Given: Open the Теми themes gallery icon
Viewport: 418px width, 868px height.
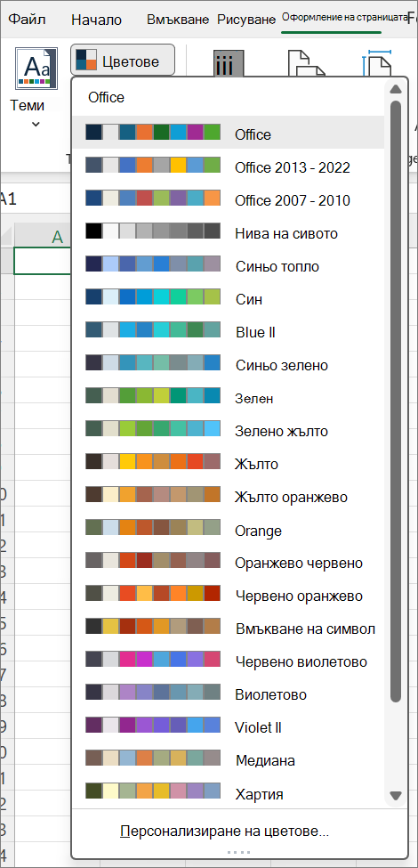Looking at the screenshot, I should pyautogui.click(x=36, y=69).
